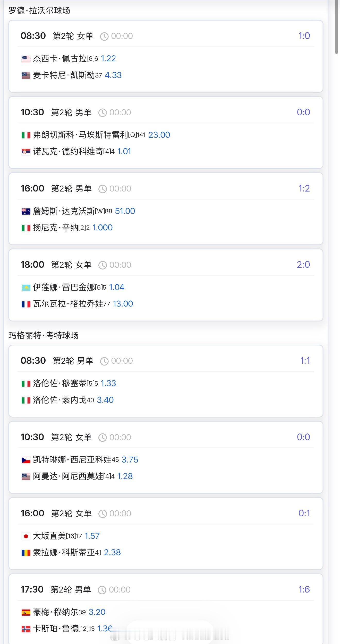The width and height of the screenshot is (340, 644).
Task: Click the 23.00 odds for 马埃斯特雷利
Action: 159,135
